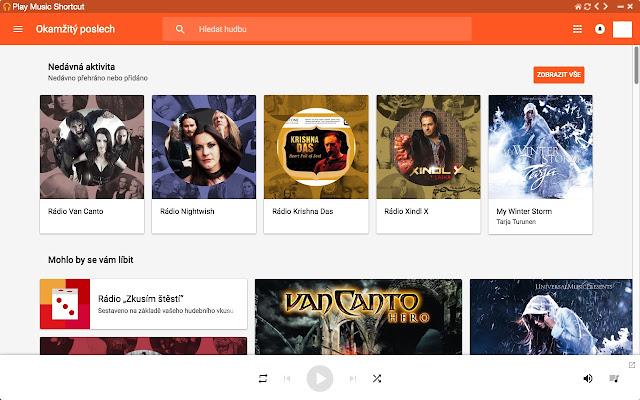Click the 'Rádio Nightwish' title text
Screen dimensions: 640x400
click(187, 211)
